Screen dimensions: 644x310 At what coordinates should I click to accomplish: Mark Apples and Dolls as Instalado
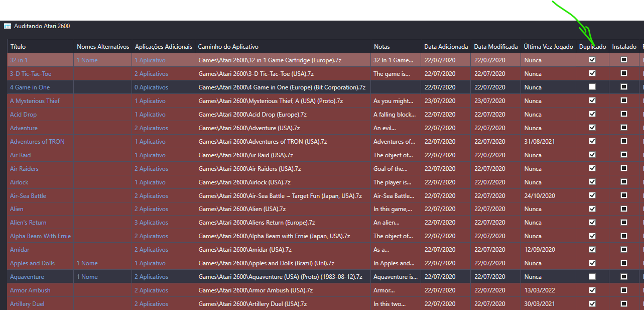(x=624, y=263)
